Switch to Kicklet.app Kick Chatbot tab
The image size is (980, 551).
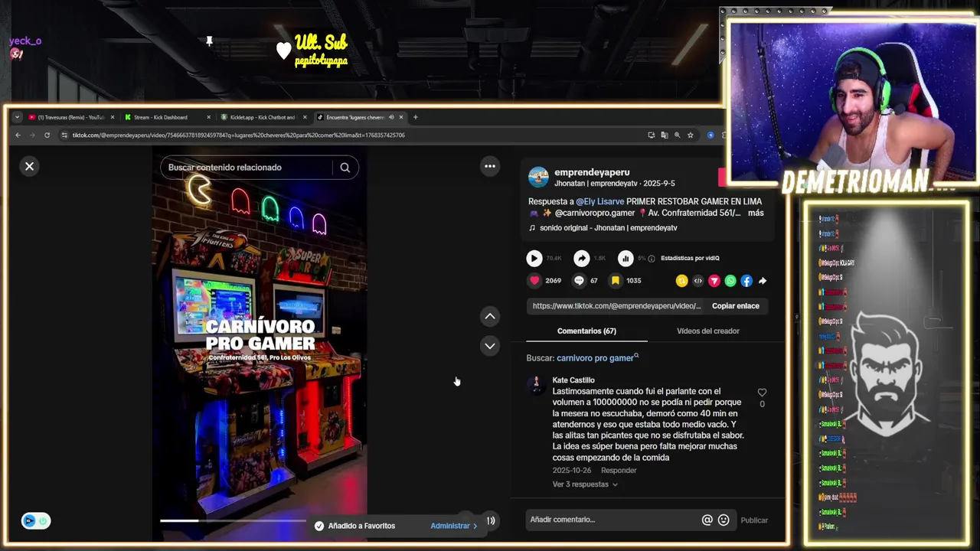tap(262, 117)
